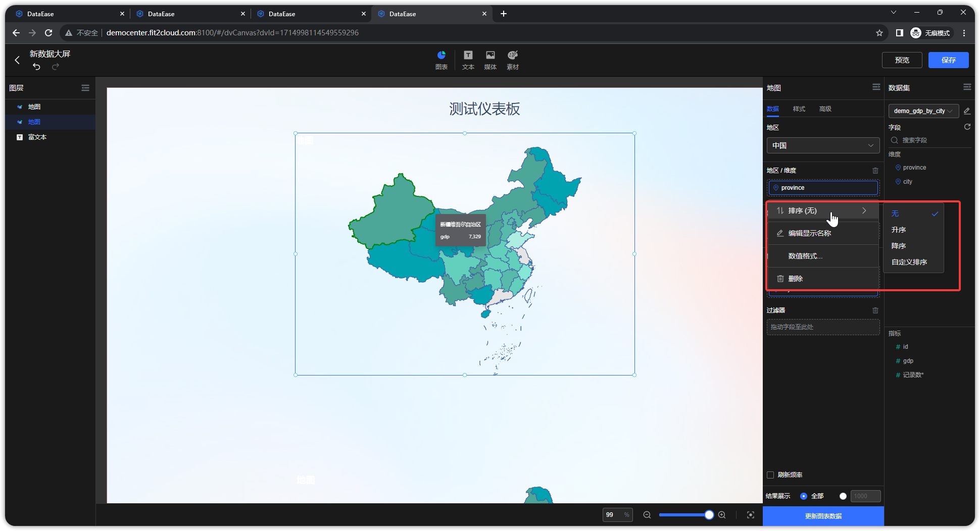Image resolution: width=980 pixels, height=531 pixels.
Task: Switch to the first DataEase browser tab
Action: [69, 14]
